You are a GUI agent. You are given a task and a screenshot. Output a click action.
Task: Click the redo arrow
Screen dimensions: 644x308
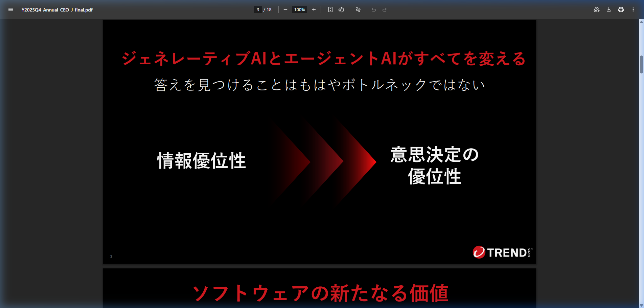385,9
